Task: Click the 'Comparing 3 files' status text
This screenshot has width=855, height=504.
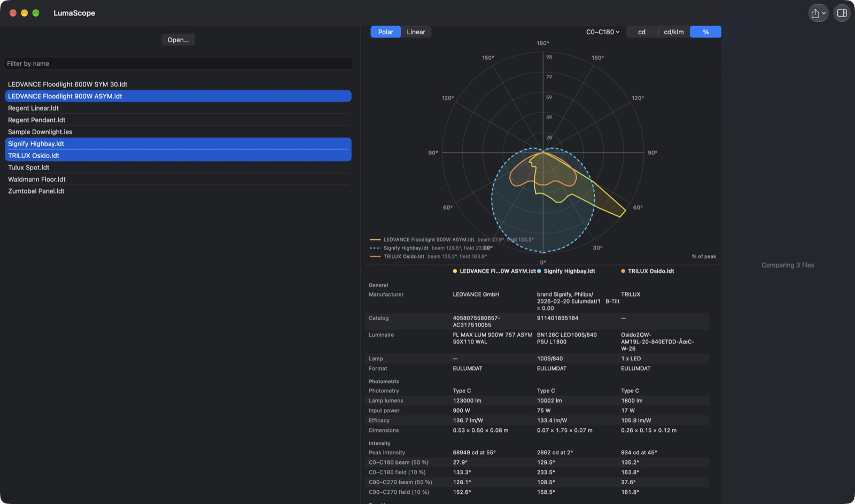Action: [788, 265]
